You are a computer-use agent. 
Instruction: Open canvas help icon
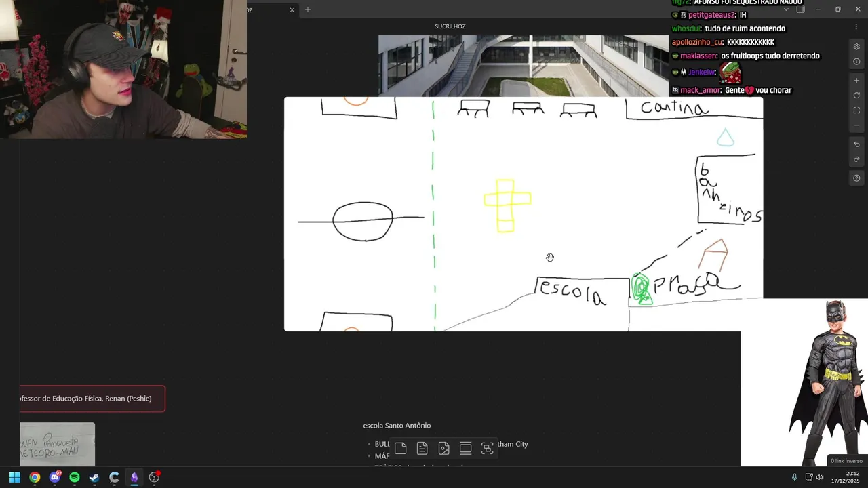856,178
